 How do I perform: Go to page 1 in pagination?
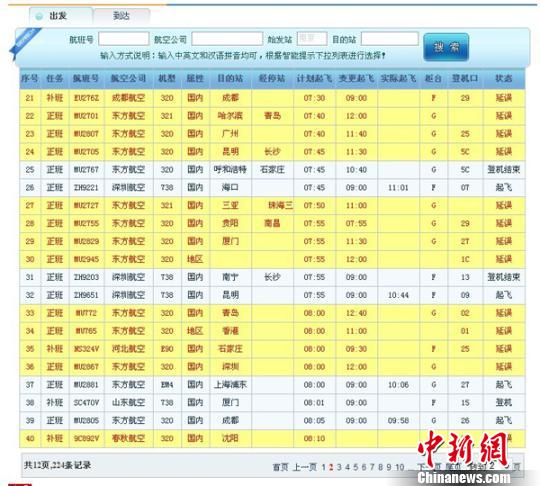click(x=323, y=467)
